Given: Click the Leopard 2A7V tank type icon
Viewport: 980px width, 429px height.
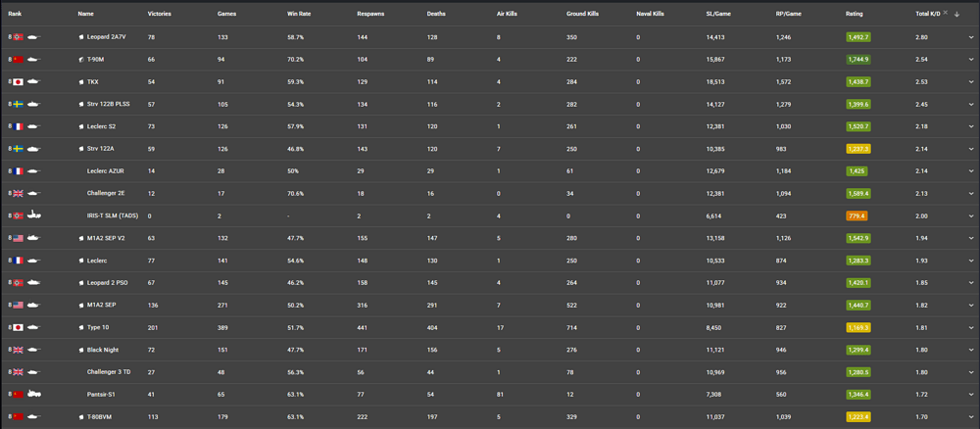Looking at the screenshot, I should tap(34, 36).
